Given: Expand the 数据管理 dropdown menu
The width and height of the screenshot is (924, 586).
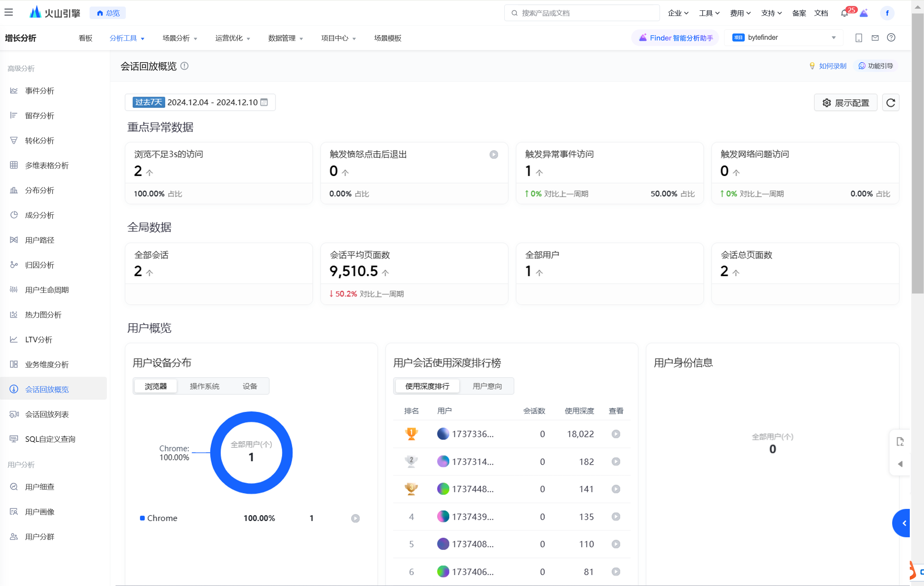Looking at the screenshot, I should [x=286, y=38].
